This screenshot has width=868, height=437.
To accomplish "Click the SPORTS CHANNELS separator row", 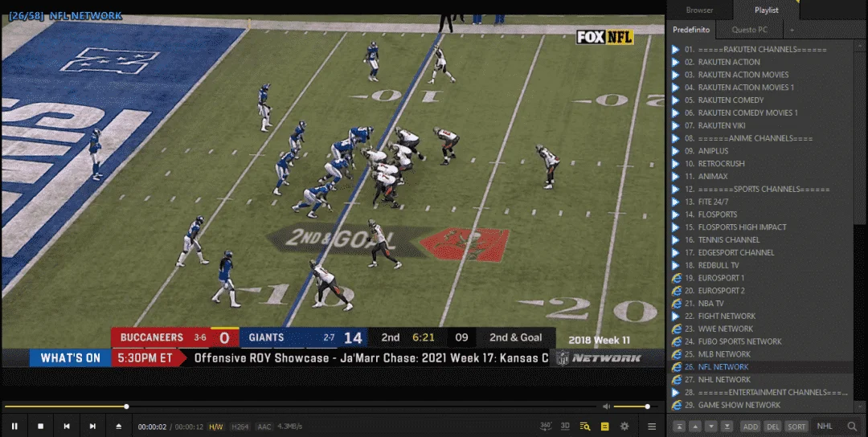I will pos(762,190).
